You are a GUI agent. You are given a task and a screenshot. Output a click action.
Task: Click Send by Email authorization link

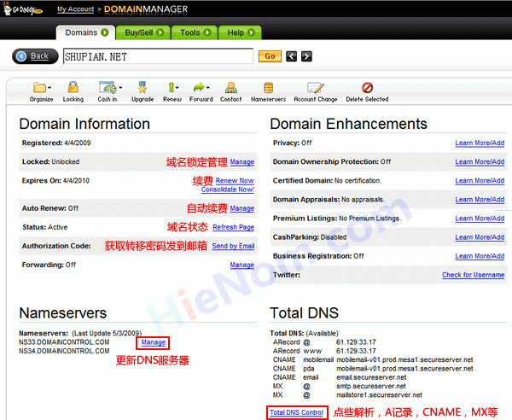pyautogui.click(x=233, y=246)
